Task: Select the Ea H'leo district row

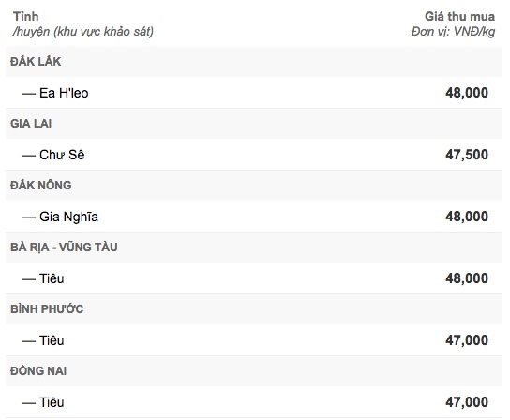Action: (x=254, y=93)
